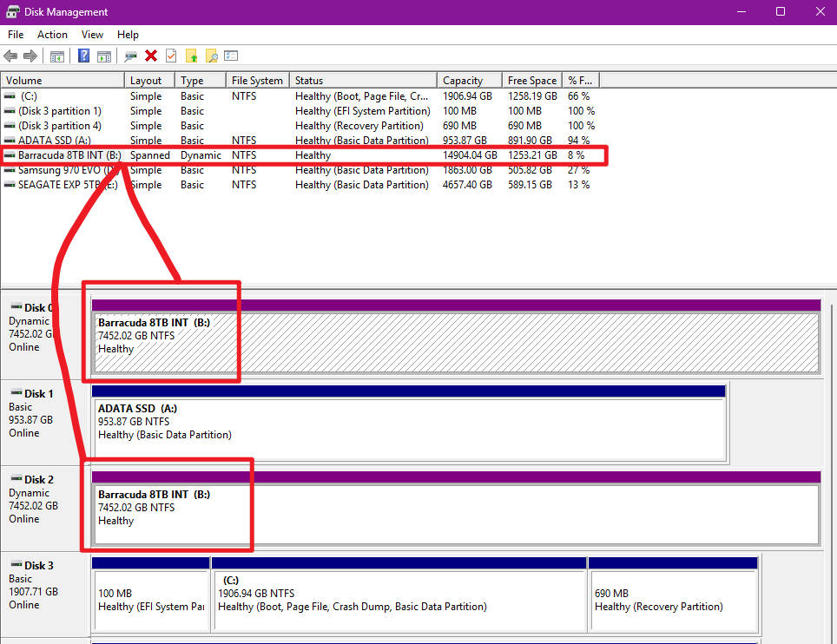
Task: Sort by the Status column header
Action: (x=364, y=80)
